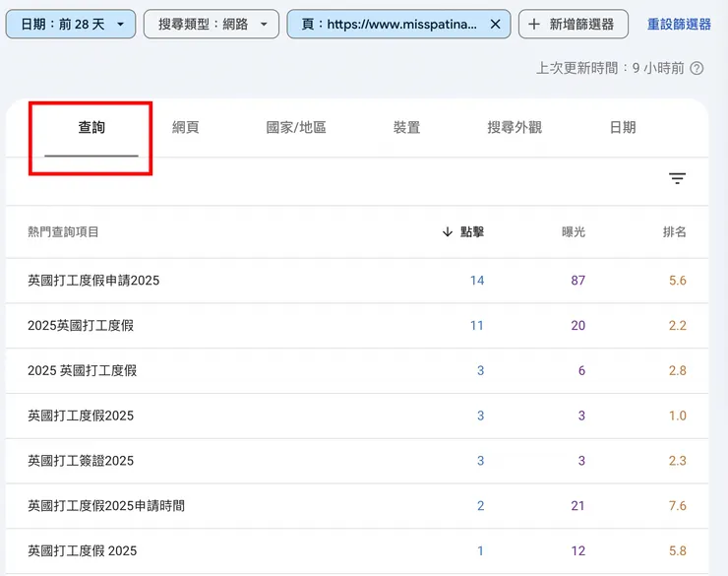Open the 搜尋類型:網路 dropdown
This screenshot has width=728, height=576.
212,25
